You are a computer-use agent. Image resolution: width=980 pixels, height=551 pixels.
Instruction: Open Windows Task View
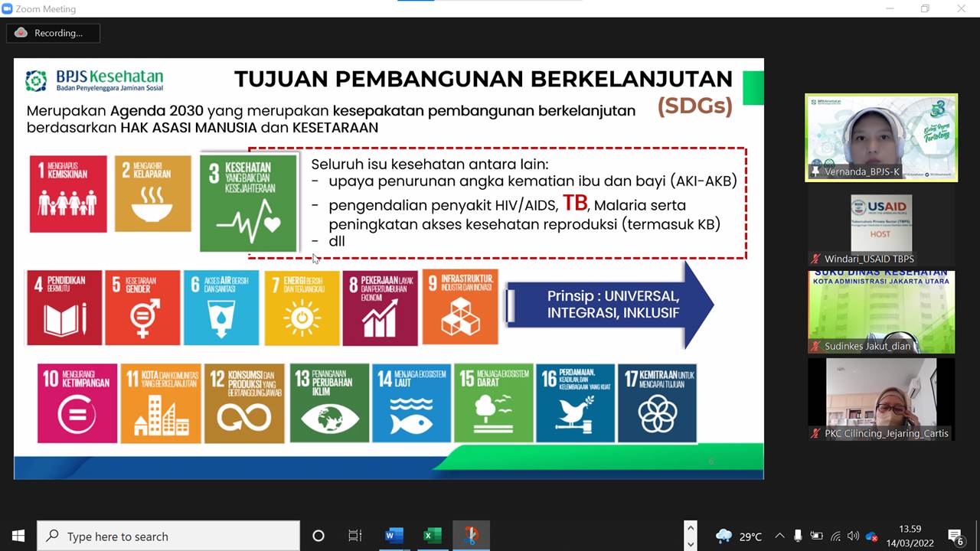[355, 536]
